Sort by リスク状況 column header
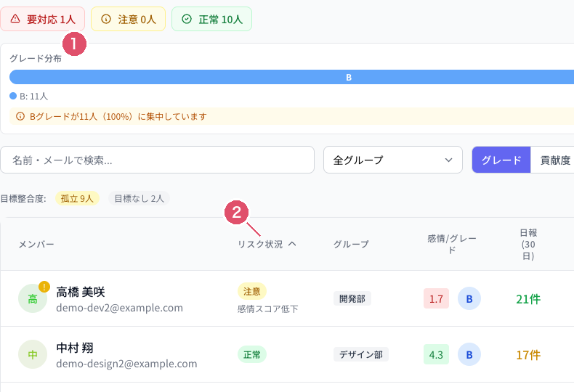Image resolution: width=574 pixels, height=392 pixels. coord(260,244)
